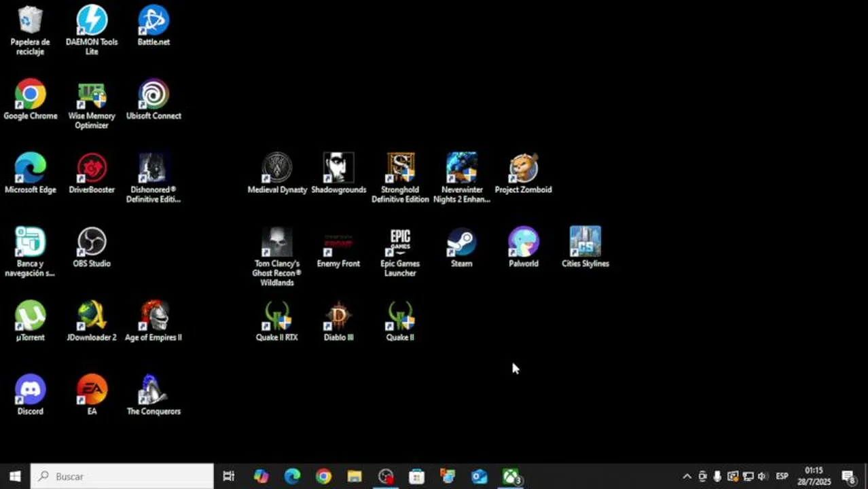Open the volume speaker tray icon
Screen dimensions: 868x489
(762, 476)
